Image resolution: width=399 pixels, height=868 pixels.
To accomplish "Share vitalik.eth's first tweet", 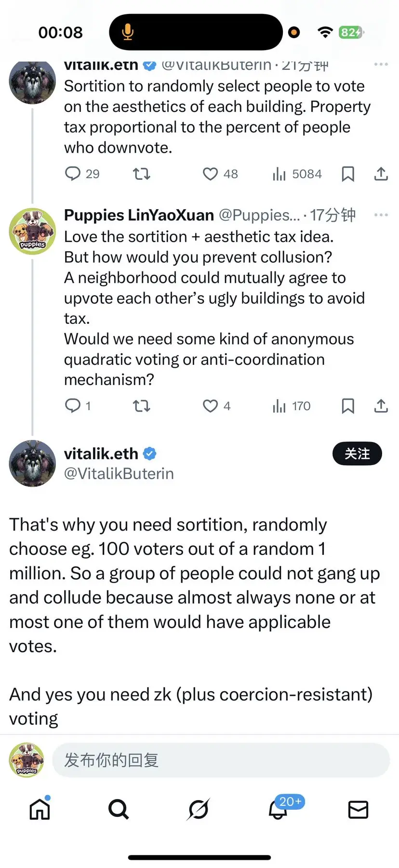I will click(x=381, y=174).
